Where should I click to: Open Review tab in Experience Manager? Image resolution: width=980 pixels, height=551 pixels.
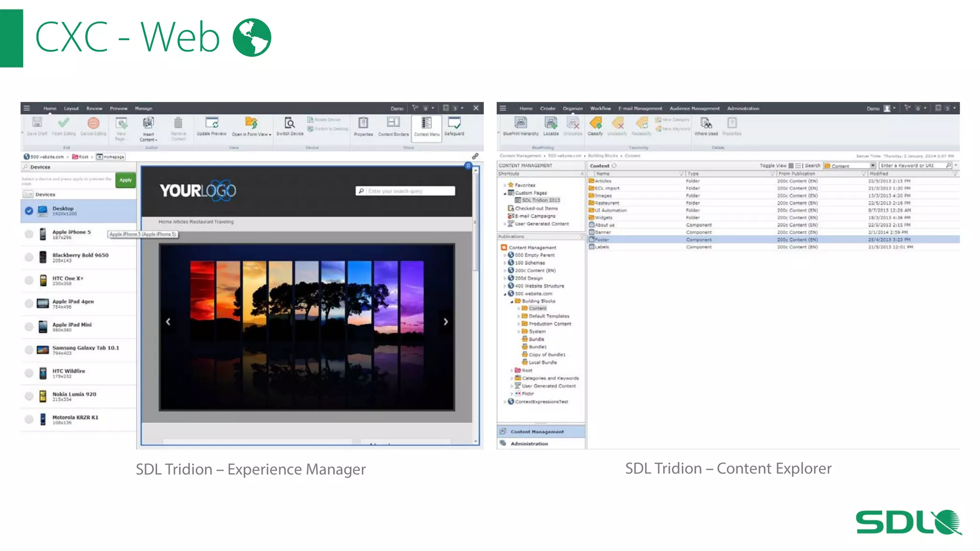[94, 109]
